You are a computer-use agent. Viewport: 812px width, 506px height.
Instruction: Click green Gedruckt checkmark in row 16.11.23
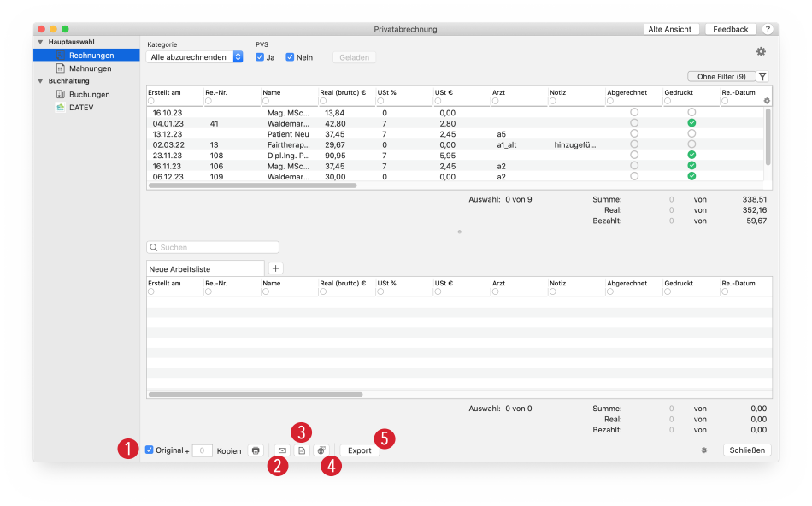(x=691, y=166)
